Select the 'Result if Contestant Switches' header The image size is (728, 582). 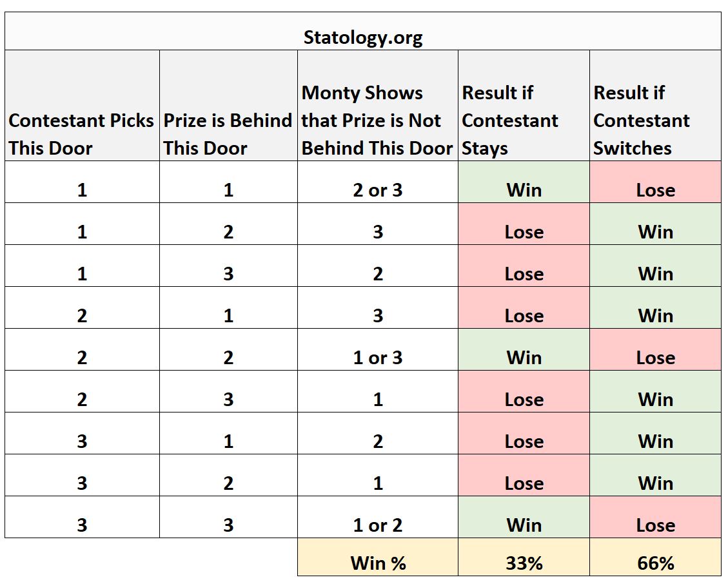[x=655, y=105]
